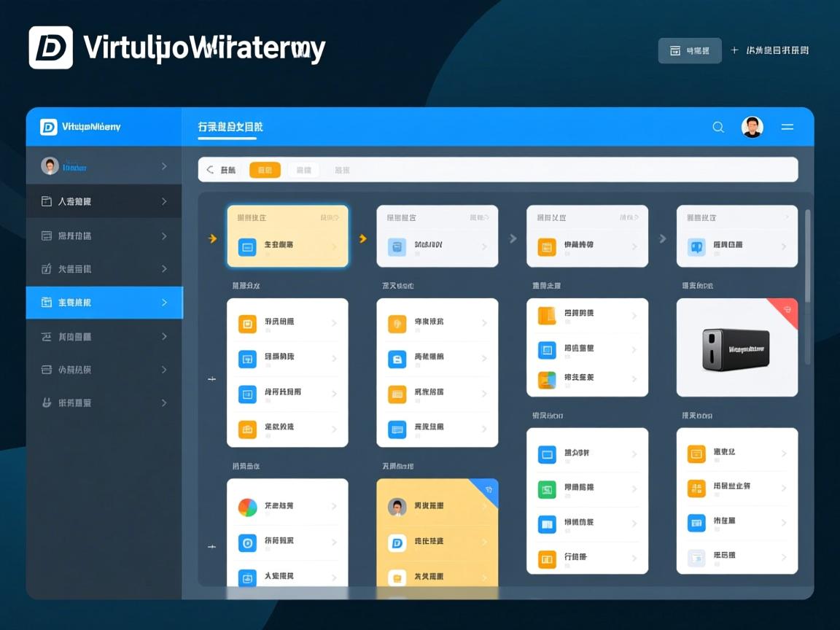The height and width of the screenshot is (630, 840).
Task: Click the avatar icon in the yellow bottom card
Action: coord(397,507)
